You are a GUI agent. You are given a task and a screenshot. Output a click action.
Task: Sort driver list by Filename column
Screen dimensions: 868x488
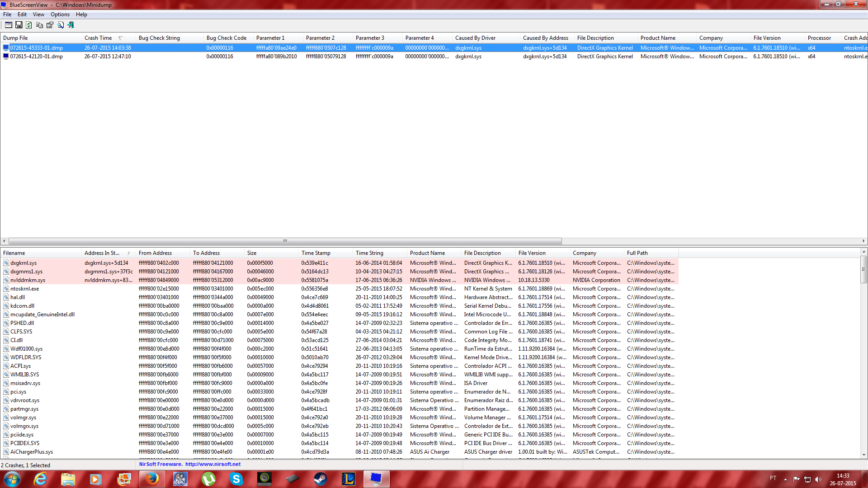pyautogui.click(x=41, y=253)
